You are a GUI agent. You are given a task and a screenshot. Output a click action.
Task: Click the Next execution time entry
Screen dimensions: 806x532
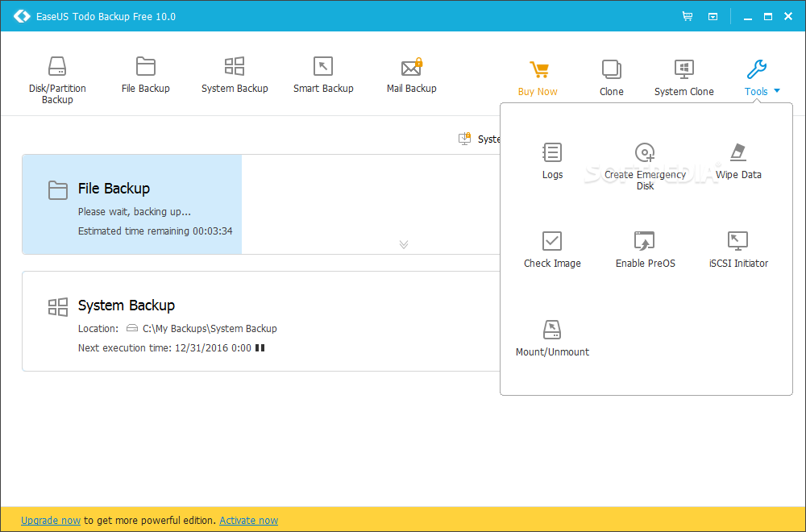tap(164, 348)
